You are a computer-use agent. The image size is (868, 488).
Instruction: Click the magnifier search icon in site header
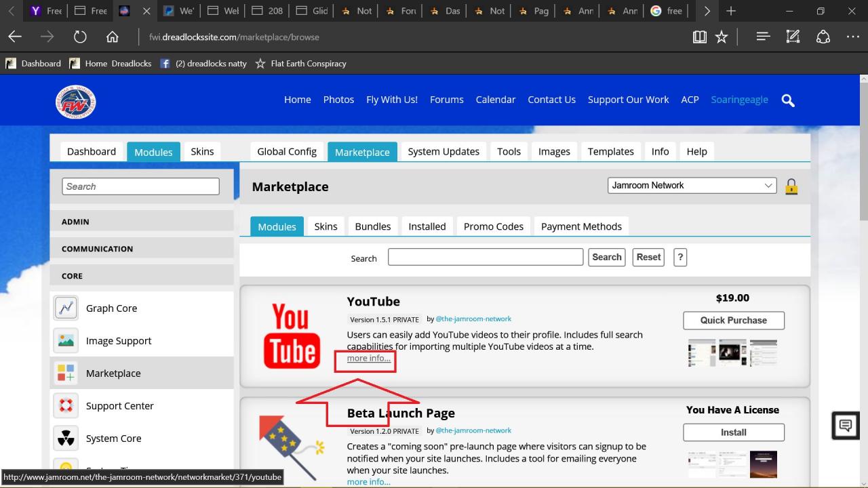coord(788,100)
